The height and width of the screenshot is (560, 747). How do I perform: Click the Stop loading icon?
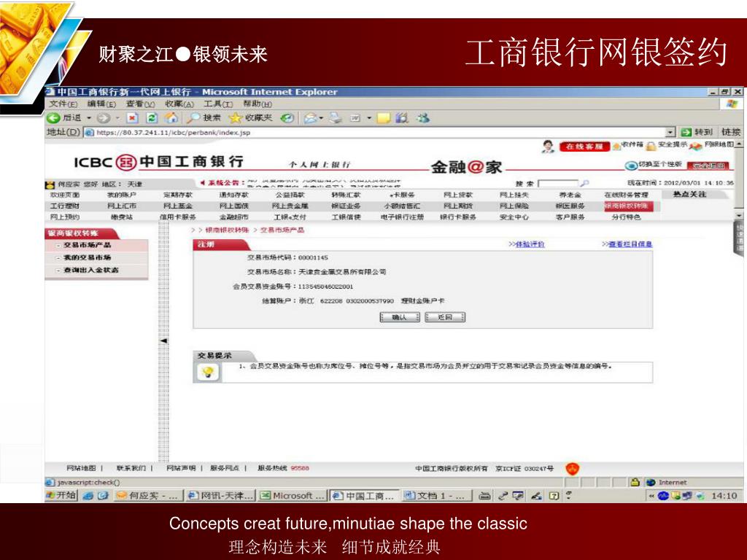pyautogui.click(x=132, y=117)
